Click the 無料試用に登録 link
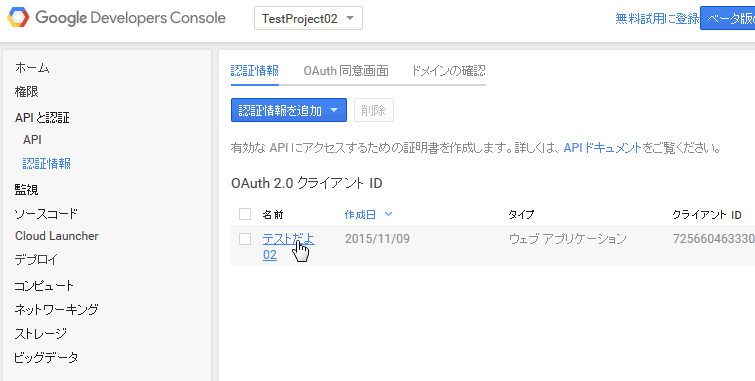The image size is (755, 381). tap(657, 19)
